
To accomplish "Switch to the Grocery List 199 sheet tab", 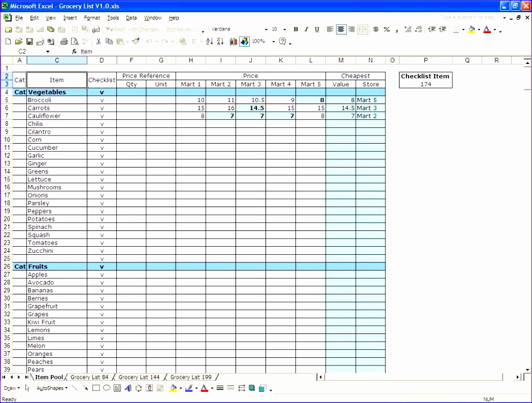I will 191,377.
